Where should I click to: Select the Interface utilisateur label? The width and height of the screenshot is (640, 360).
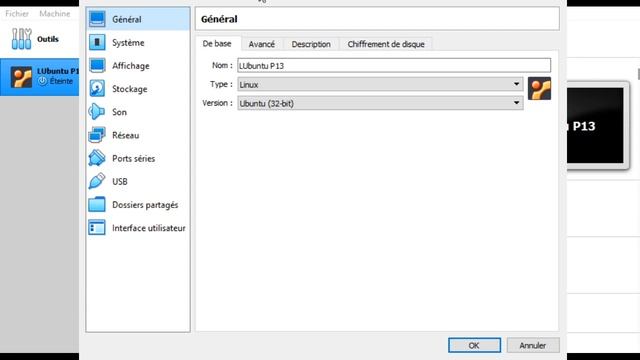pos(149,228)
